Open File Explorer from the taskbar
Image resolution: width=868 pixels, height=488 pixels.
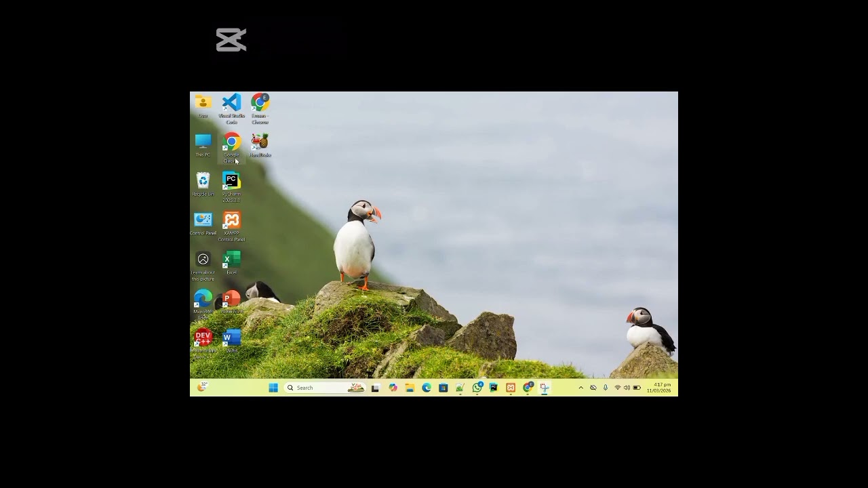(410, 388)
